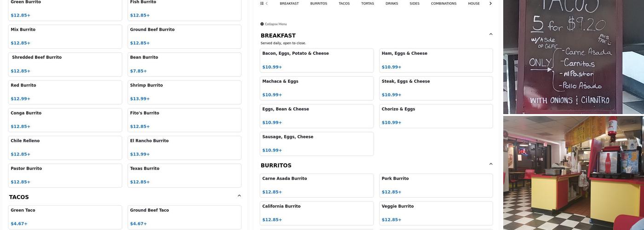Click the left arrow in category bar
644x230 pixels.
pyautogui.click(x=267, y=3)
